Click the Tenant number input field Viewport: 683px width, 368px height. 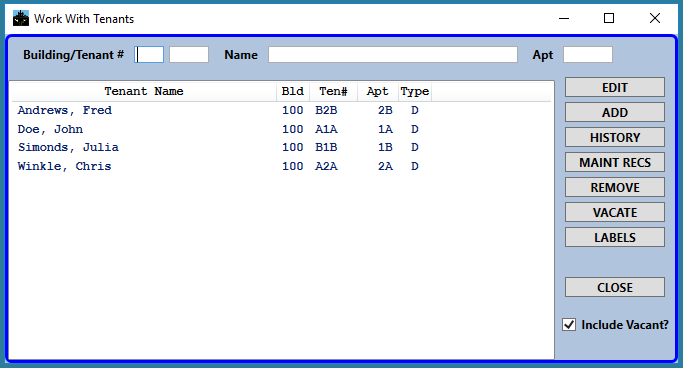coord(189,55)
